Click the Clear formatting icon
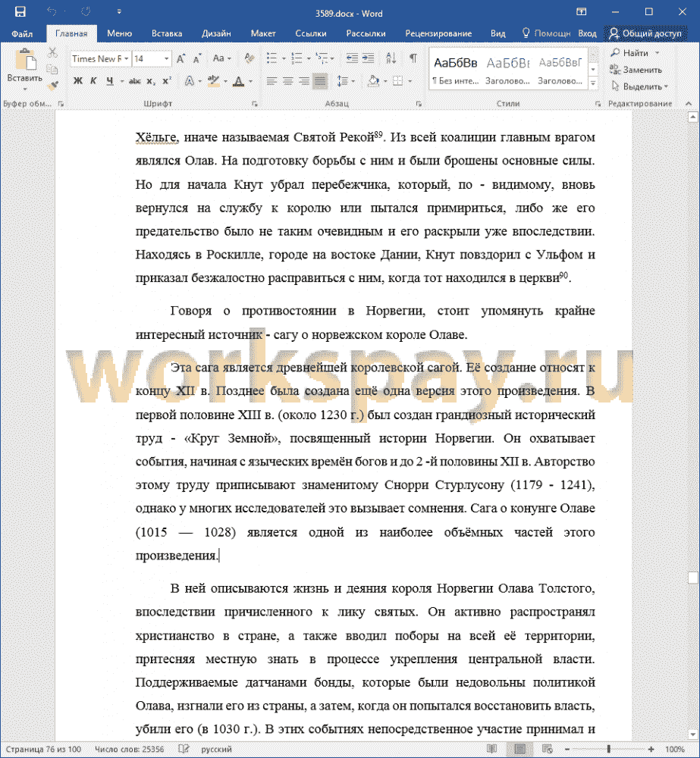This screenshot has width=700, height=758. [x=250, y=58]
